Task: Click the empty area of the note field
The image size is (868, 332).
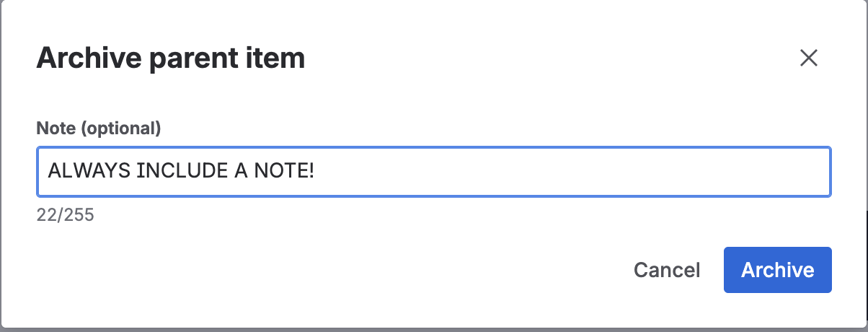Action: (x=577, y=171)
